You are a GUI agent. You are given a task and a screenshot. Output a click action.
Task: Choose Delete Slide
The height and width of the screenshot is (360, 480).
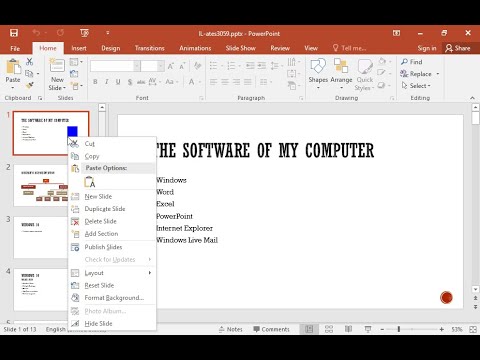pyautogui.click(x=112, y=221)
